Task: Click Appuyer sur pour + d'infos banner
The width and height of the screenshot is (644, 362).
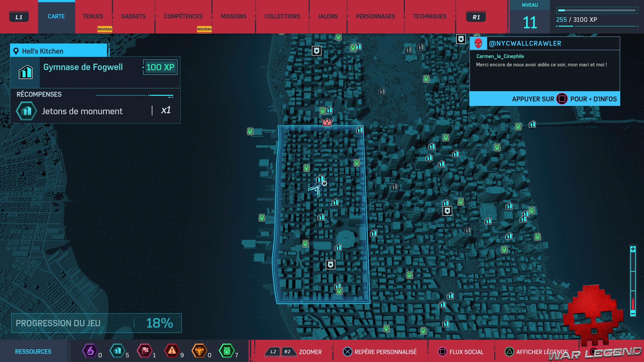Action: click(x=545, y=99)
